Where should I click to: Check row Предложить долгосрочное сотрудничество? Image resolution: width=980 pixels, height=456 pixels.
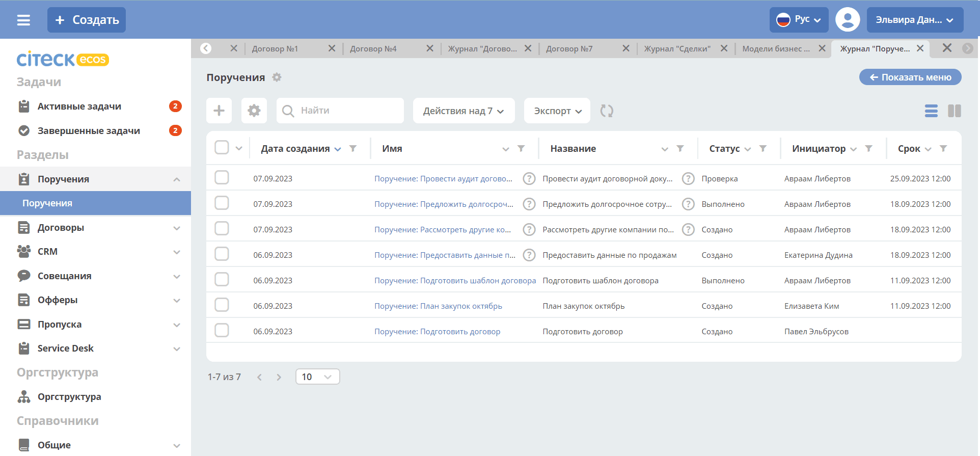pyautogui.click(x=222, y=203)
